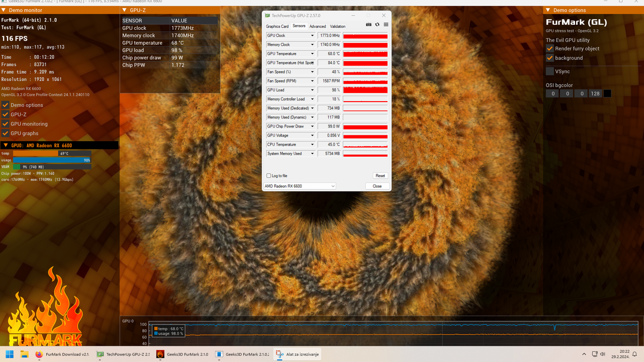
Task: Open GPU Clock sensor dropdown
Action: pos(312,36)
